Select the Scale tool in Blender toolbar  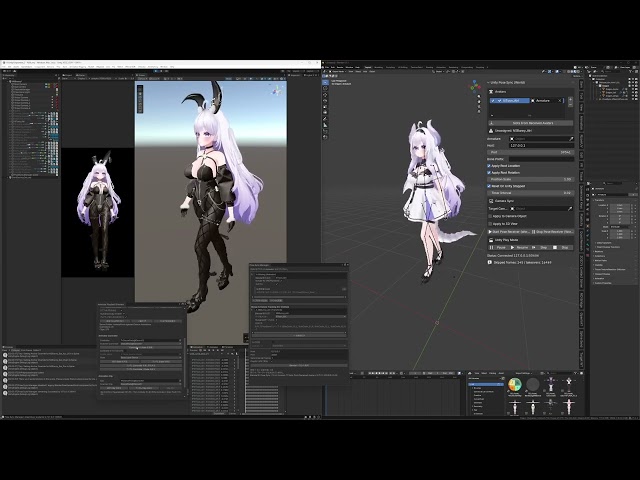[x=325, y=107]
